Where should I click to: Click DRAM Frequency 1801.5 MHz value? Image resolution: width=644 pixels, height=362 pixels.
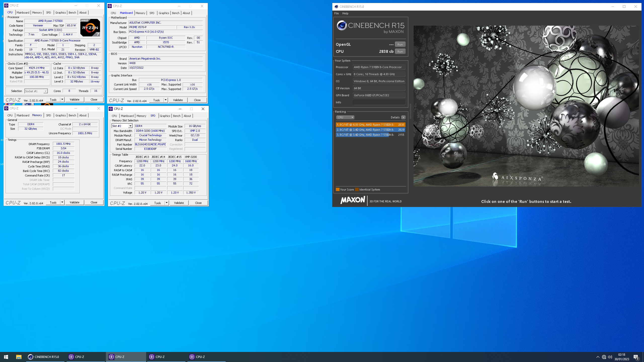point(63,144)
